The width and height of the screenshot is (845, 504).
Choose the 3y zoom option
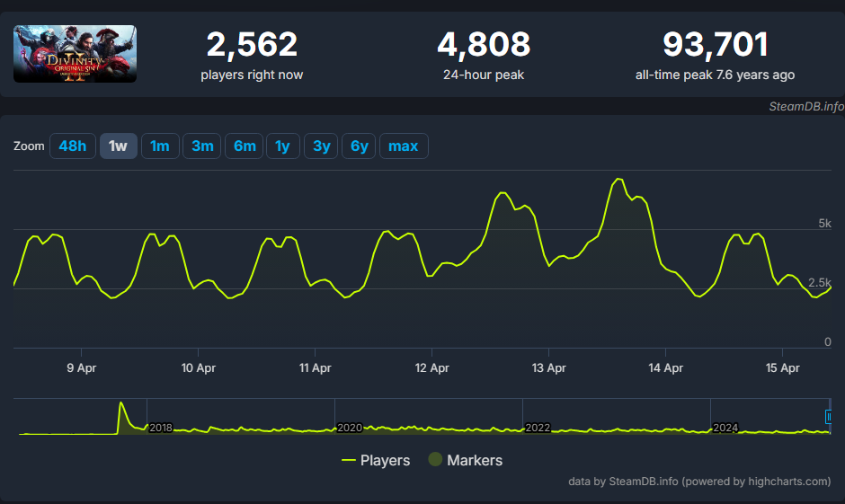coord(321,146)
